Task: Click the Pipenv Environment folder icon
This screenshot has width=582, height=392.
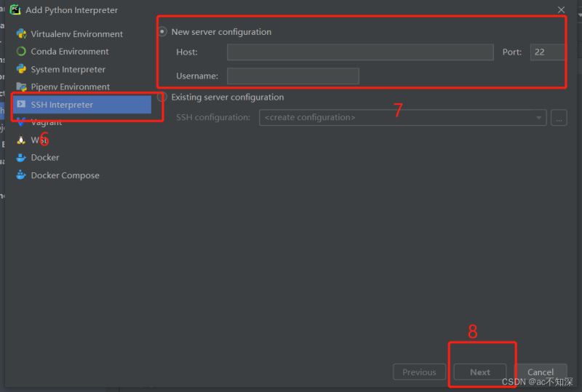Action: pos(21,87)
